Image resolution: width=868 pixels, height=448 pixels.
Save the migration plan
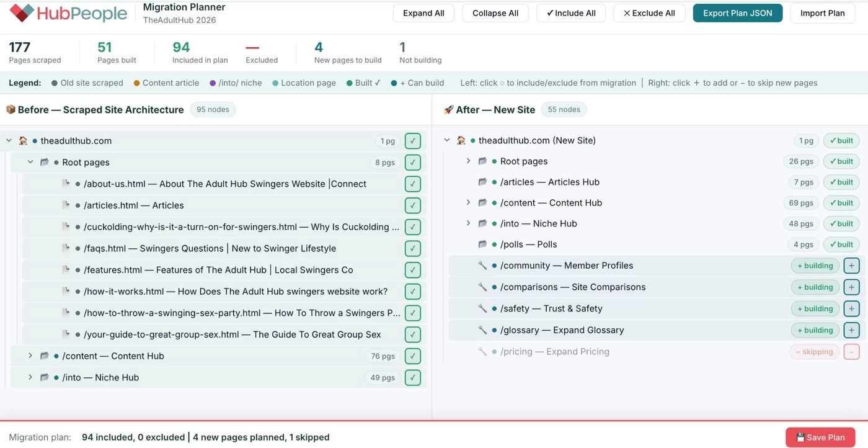[820, 437]
